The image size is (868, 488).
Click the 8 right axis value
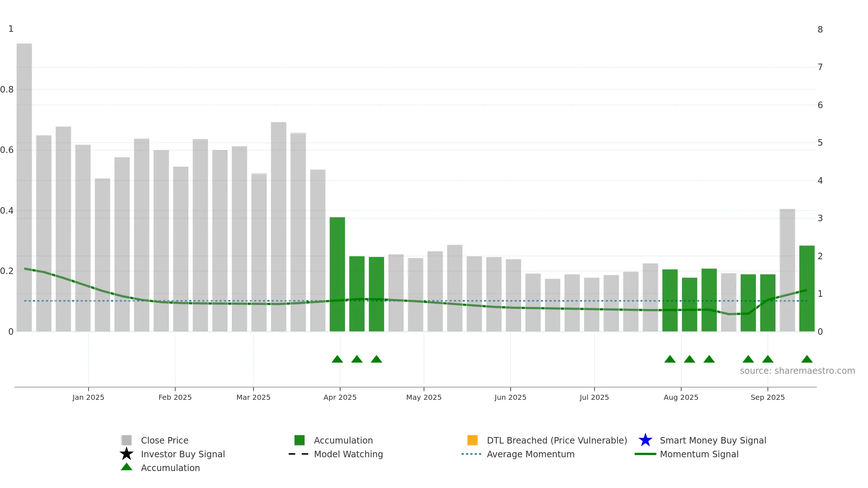tap(820, 30)
